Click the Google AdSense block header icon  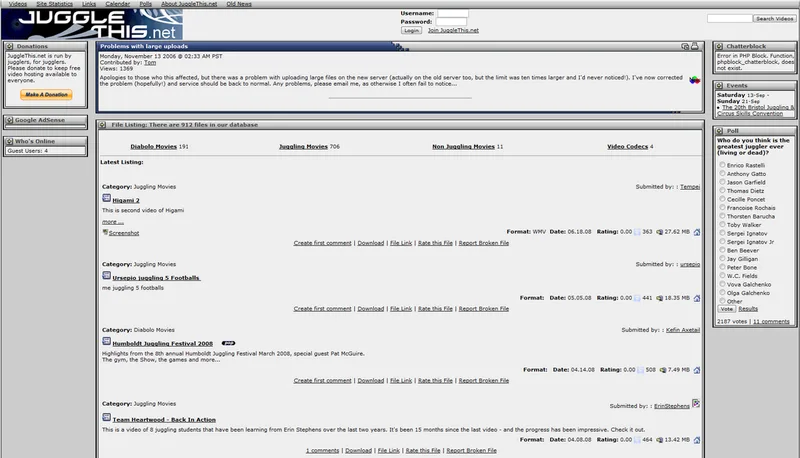9,120
